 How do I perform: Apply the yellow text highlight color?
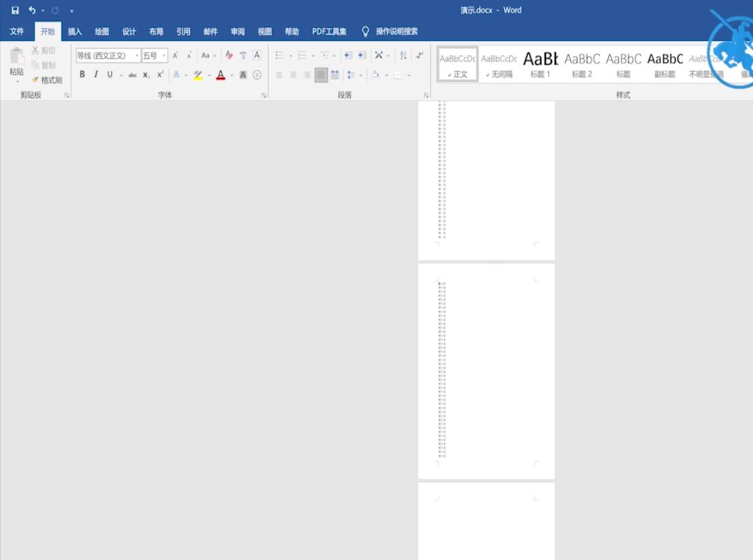198,75
